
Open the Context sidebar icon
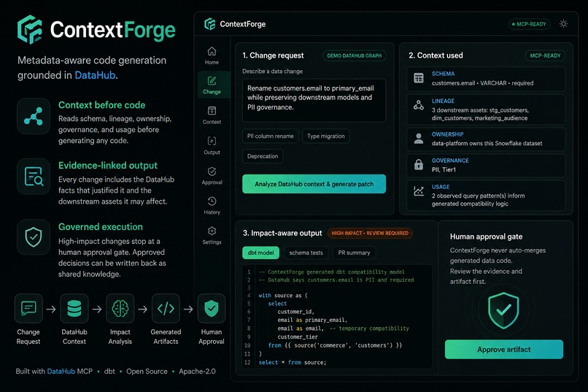(x=212, y=111)
